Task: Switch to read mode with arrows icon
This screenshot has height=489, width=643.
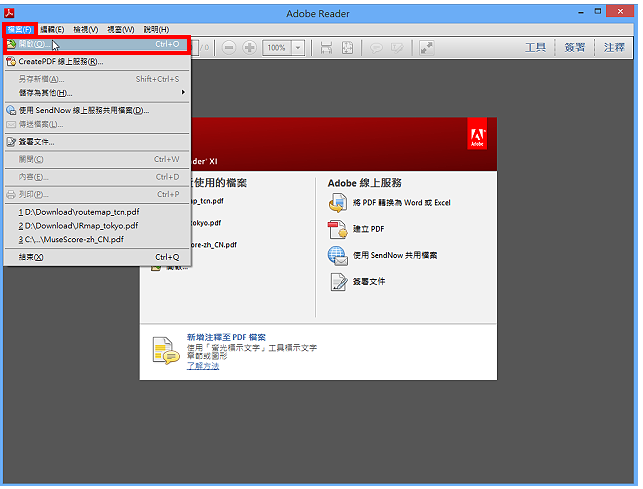Action: click(426, 48)
